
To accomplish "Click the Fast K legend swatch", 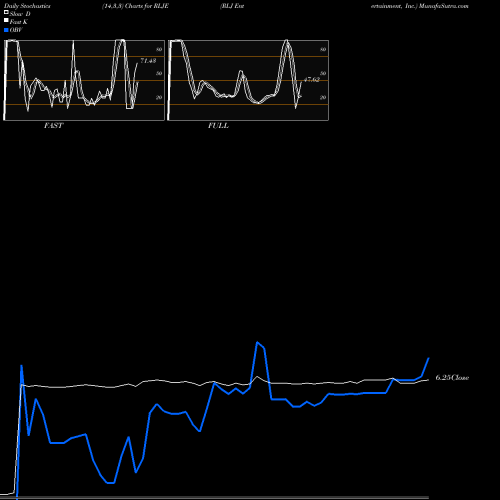I will click(6, 21).
